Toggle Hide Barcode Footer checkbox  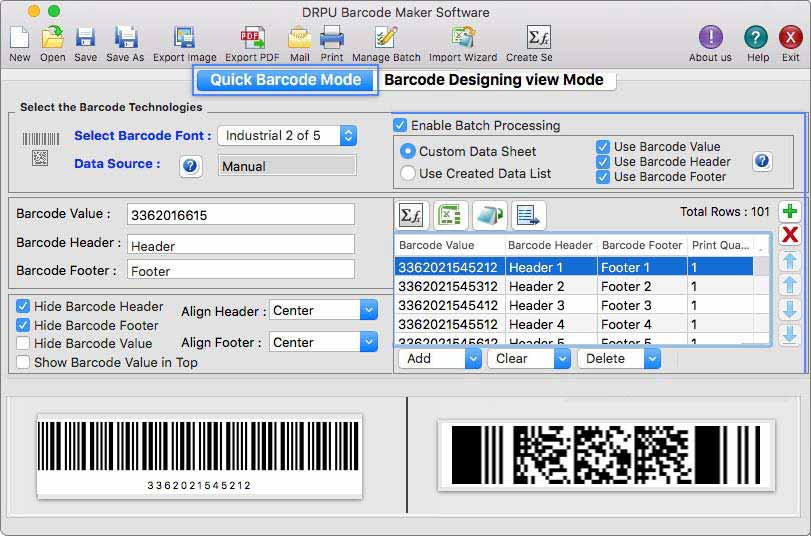point(23,325)
